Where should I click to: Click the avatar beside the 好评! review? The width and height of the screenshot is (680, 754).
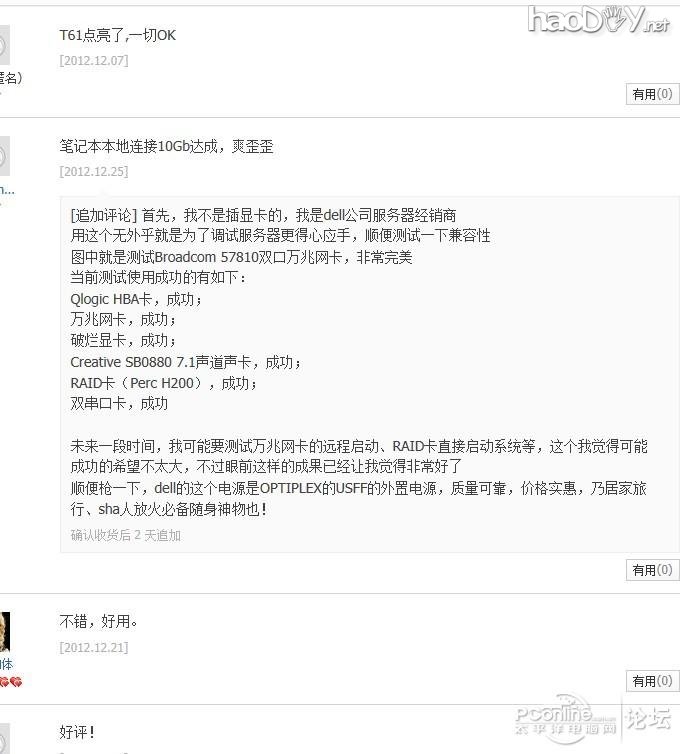[4, 739]
